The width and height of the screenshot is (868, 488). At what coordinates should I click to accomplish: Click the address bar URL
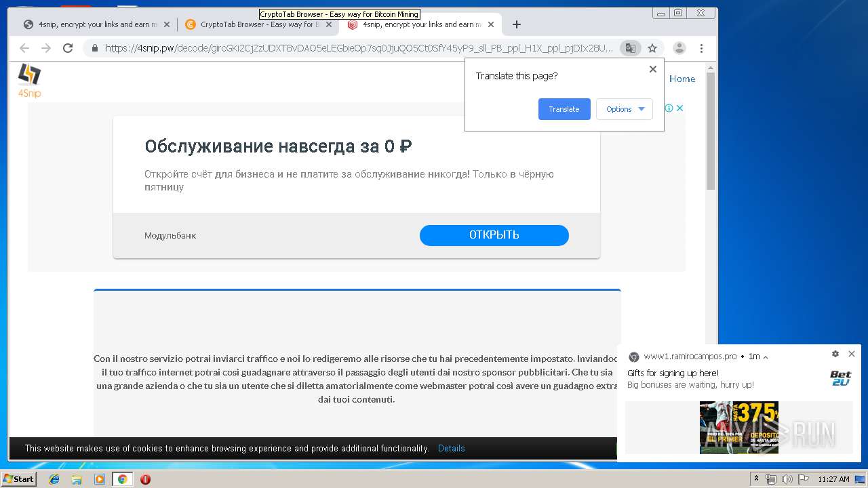pyautogui.click(x=359, y=48)
